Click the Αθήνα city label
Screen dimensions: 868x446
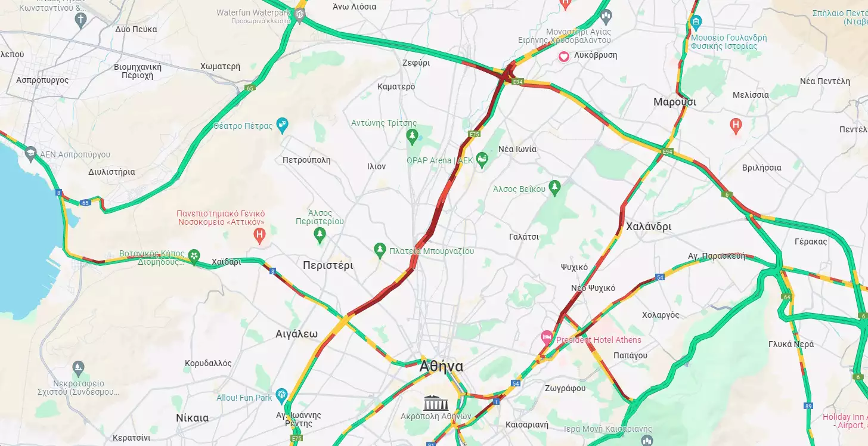pyautogui.click(x=441, y=366)
